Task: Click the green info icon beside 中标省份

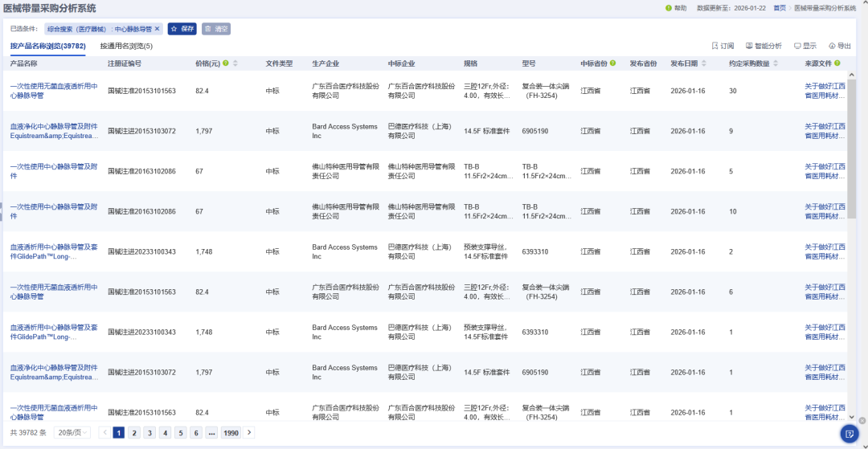Action: click(x=613, y=63)
